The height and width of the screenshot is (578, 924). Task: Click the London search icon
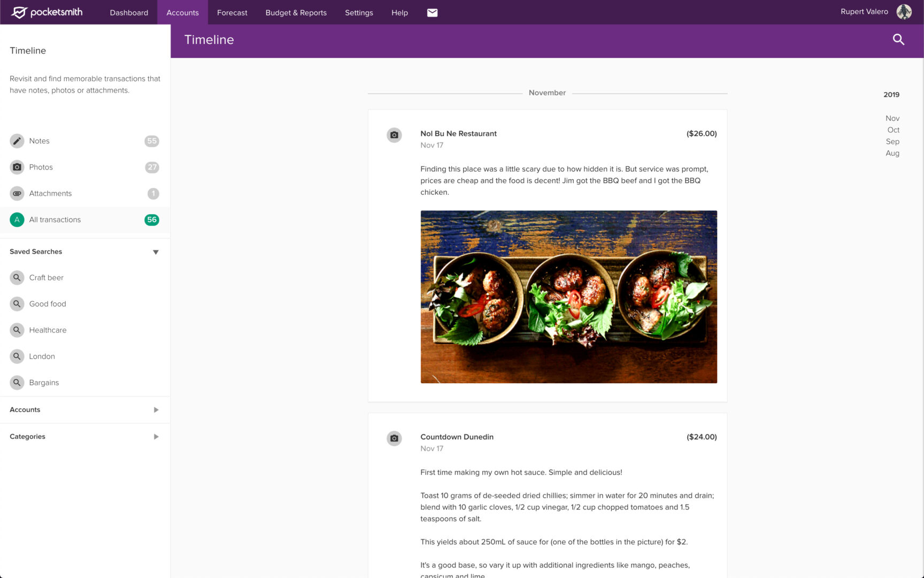[17, 356]
